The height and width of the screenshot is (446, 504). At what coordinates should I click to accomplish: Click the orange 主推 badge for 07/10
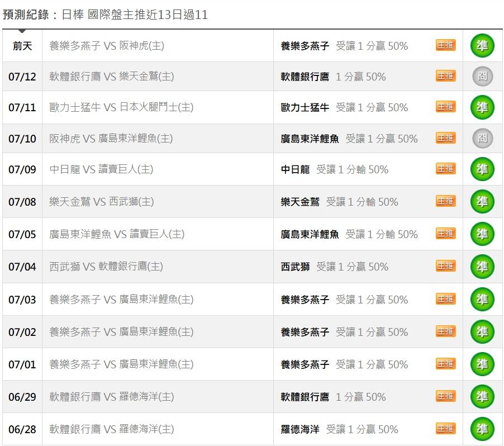446,138
